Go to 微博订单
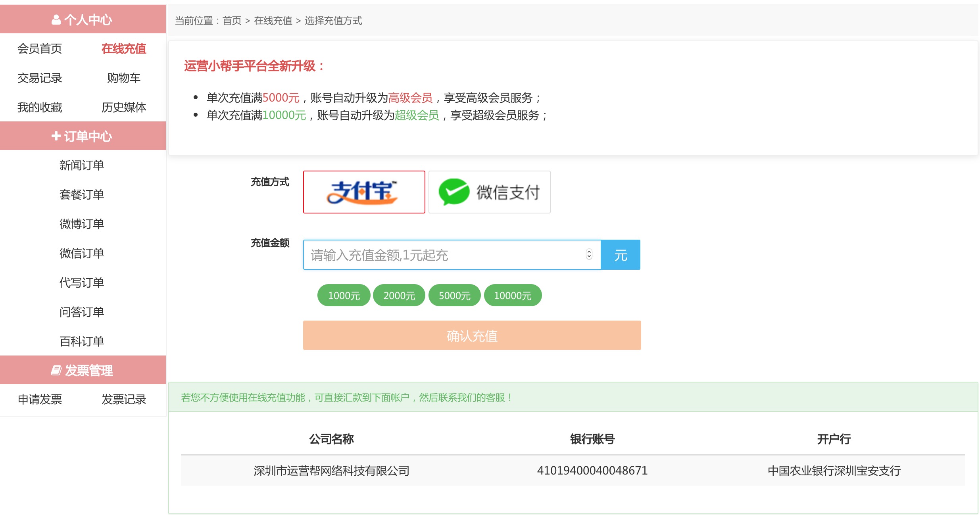This screenshot has width=980, height=515. coord(82,224)
